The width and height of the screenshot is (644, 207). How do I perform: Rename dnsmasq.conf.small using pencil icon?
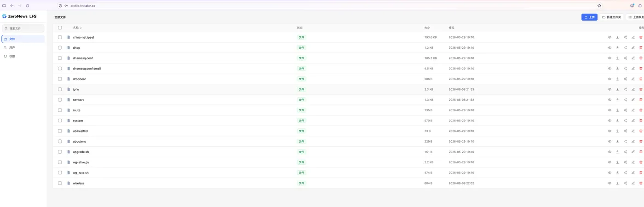click(633, 69)
